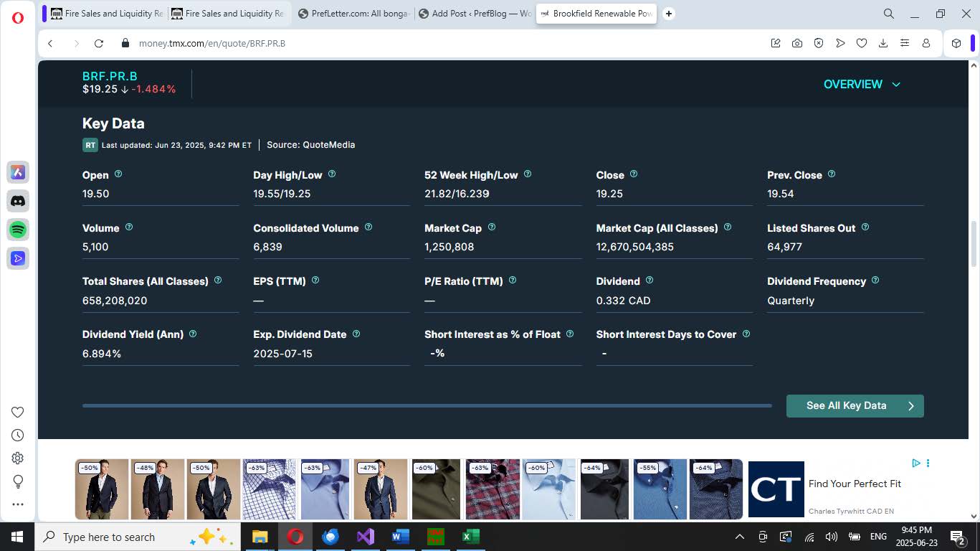Open a new tab with plus button
Viewport: 980px width, 551px height.
[669, 14]
